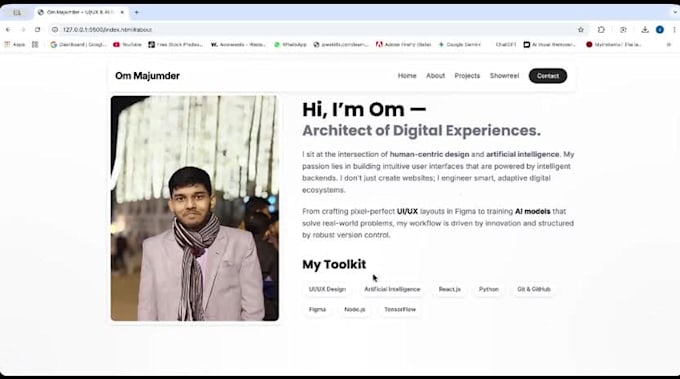Go to Projects in the site nav
680x379 pixels.
coord(467,75)
